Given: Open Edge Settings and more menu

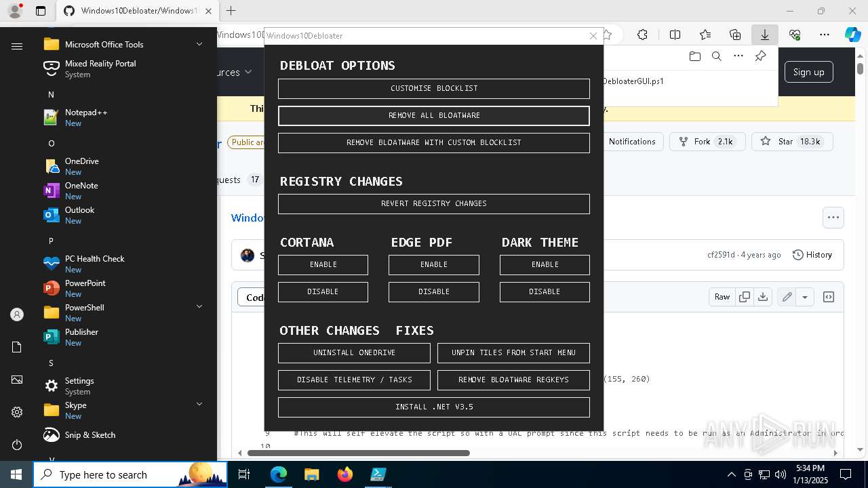Looking at the screenshot, I should 825,35.
